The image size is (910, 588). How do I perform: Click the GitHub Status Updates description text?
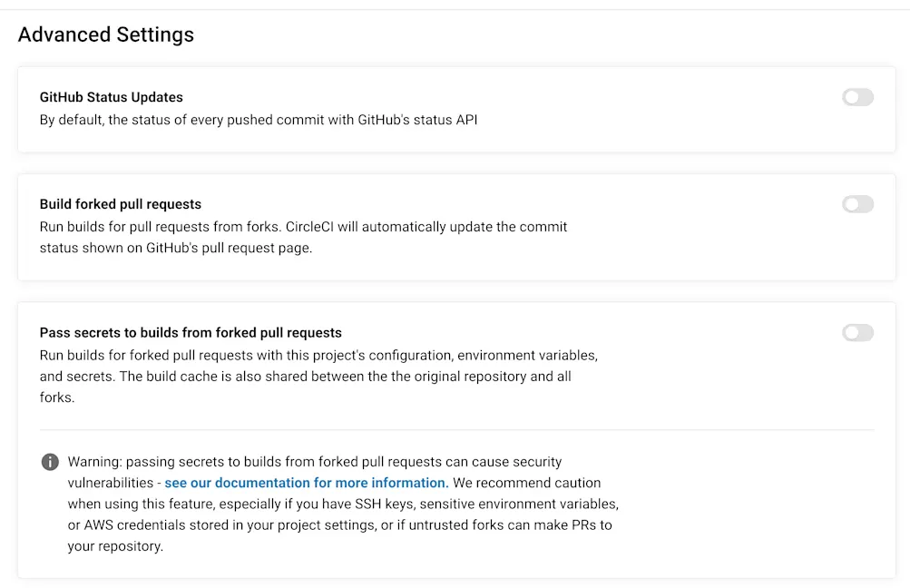coord(259,119)
